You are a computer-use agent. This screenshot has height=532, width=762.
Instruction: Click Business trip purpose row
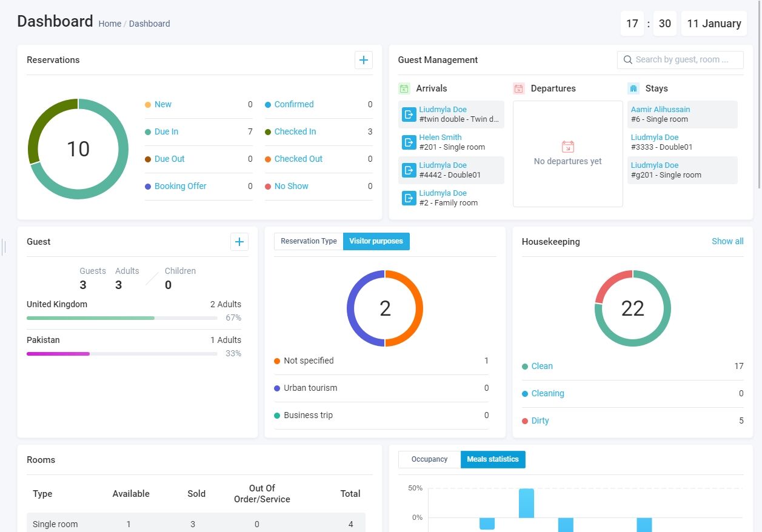tap(381, 416)
